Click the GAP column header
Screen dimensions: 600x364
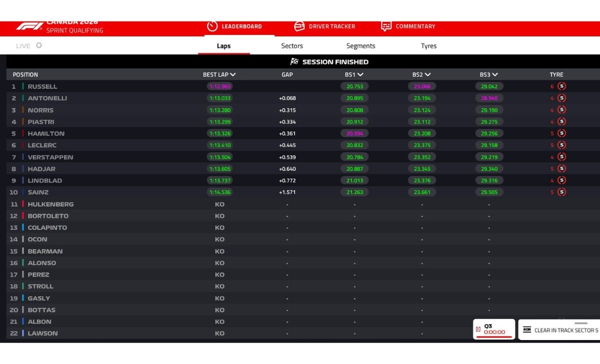tap(287, 74)
